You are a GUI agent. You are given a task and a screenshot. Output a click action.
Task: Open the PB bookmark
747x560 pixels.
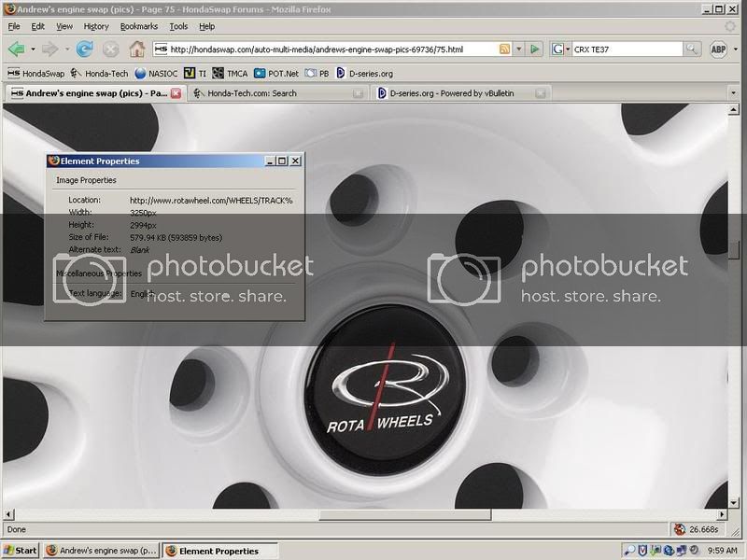pos(317,74)
